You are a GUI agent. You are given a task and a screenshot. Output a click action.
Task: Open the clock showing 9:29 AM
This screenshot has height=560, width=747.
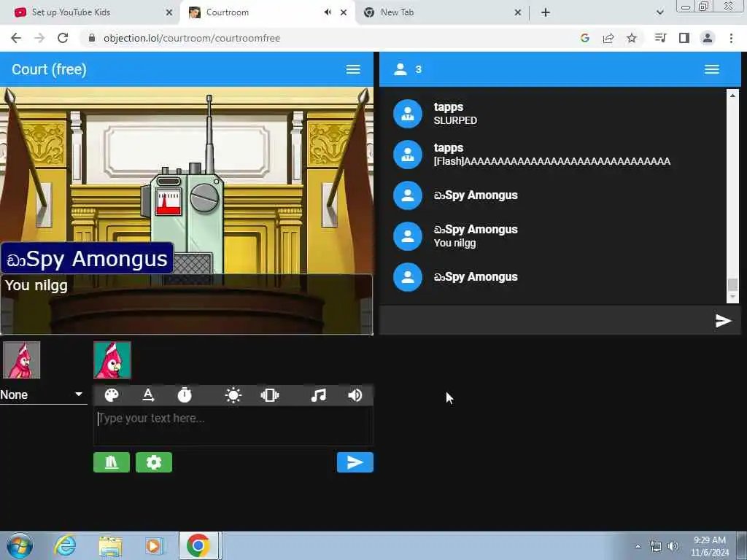[709, 546]
